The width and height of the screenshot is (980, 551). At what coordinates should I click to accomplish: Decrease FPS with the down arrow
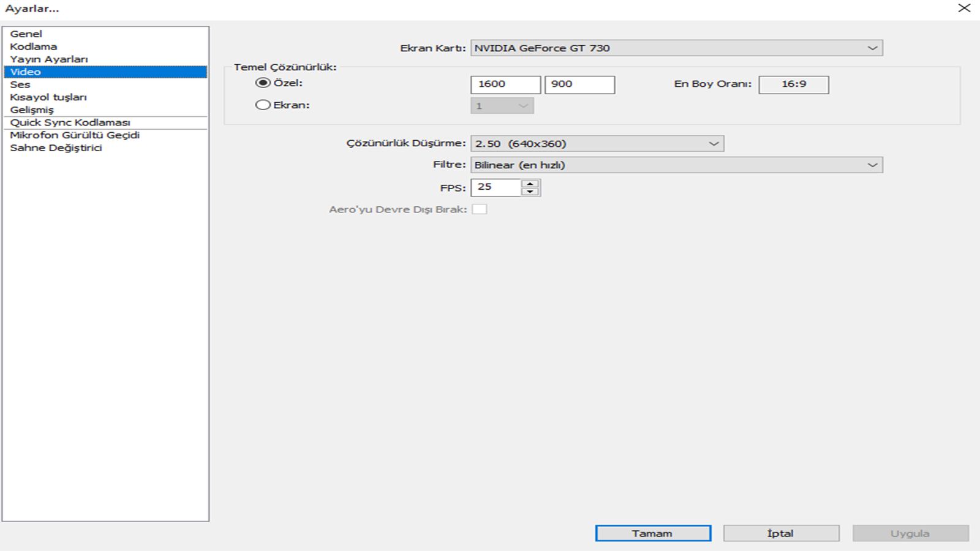530,192
